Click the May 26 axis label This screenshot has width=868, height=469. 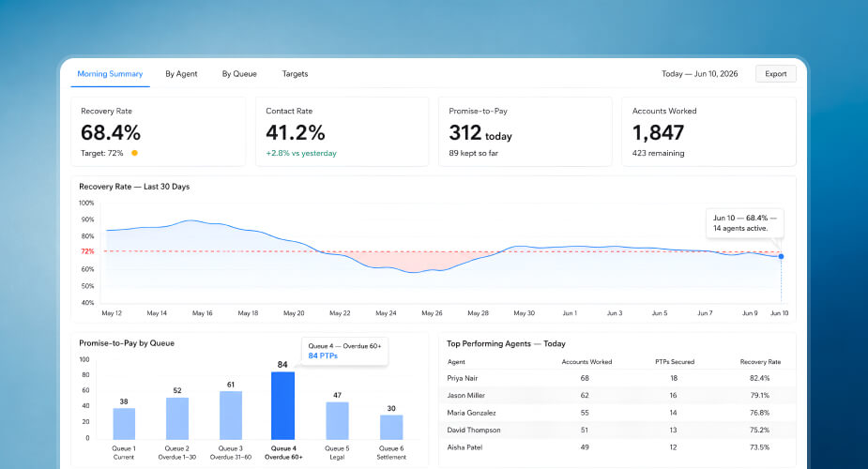pos(432,313)
